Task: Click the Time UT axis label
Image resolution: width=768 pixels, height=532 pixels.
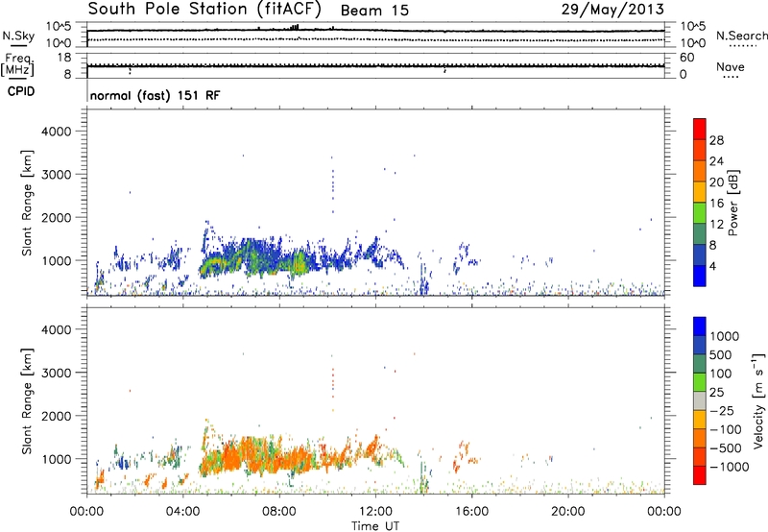Action: point(375,526)
